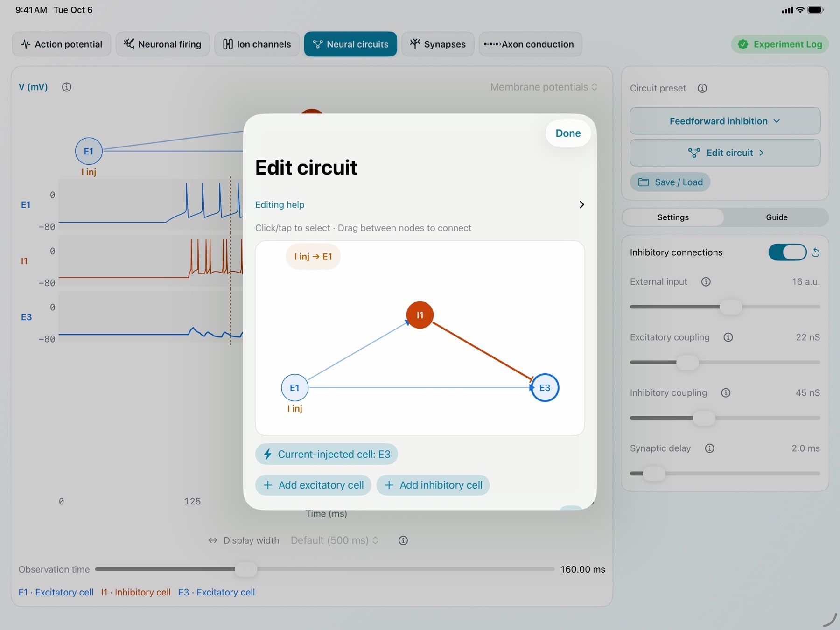Click the External input slider handle

(x=731, y=307)
